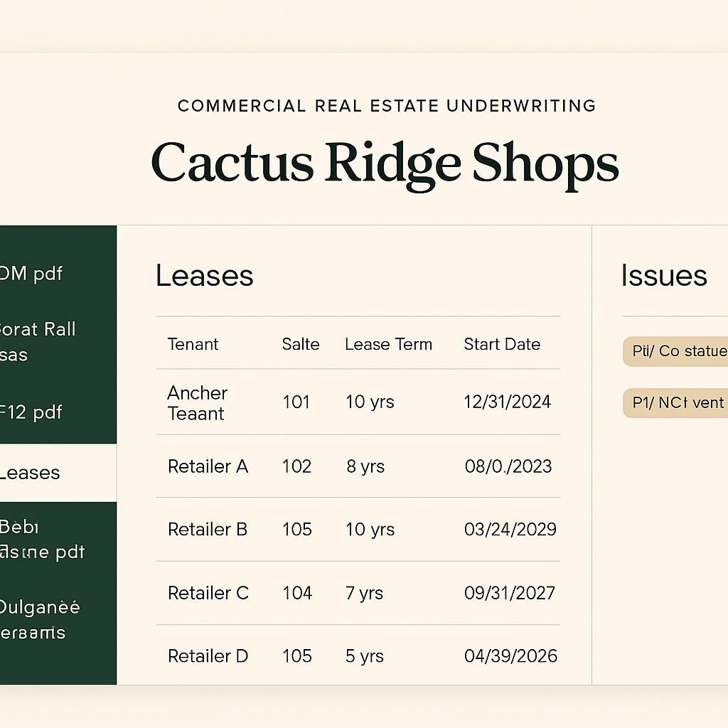Select the Ancher Teaant tenant cell
This screenshot has height=728, width=728.
tap(198, 403)
